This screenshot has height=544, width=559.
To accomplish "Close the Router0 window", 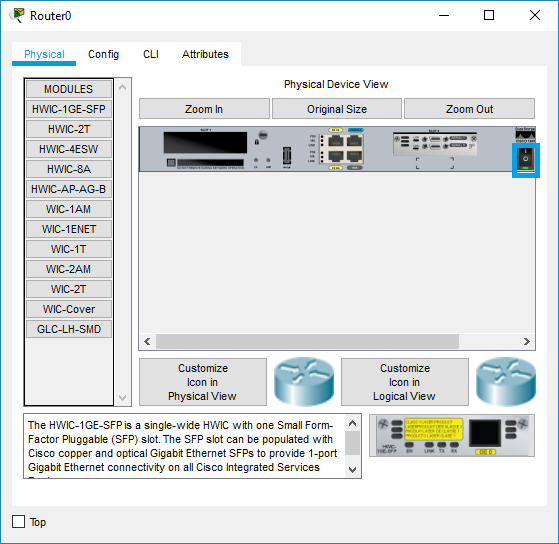I will coord(535,15).
